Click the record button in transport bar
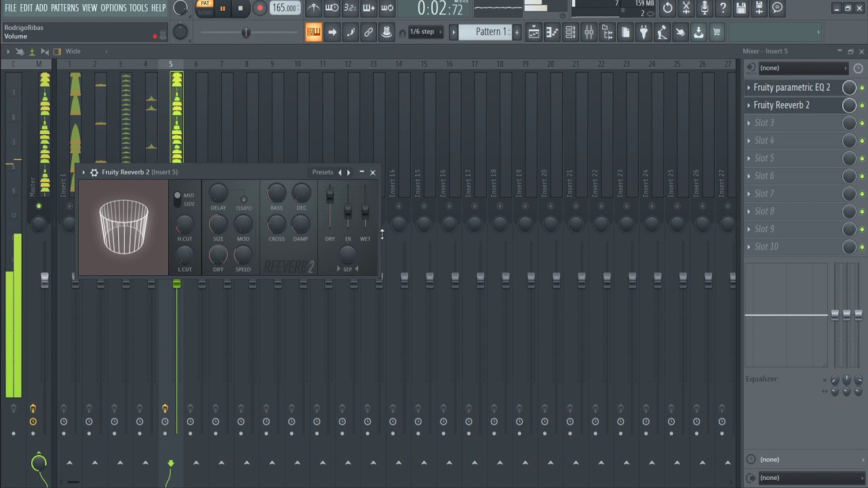The width and height of the screenshot is (868, 488). [259, 8]
